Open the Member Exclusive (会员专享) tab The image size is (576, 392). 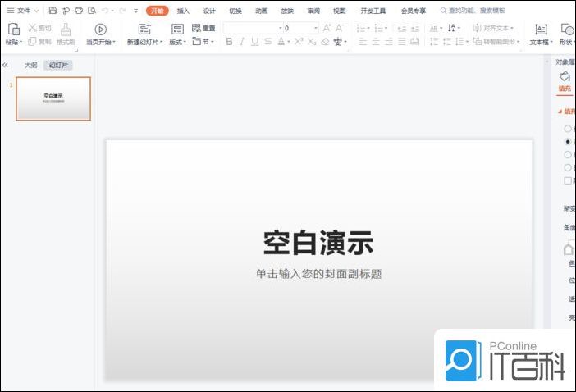[414, 11]
